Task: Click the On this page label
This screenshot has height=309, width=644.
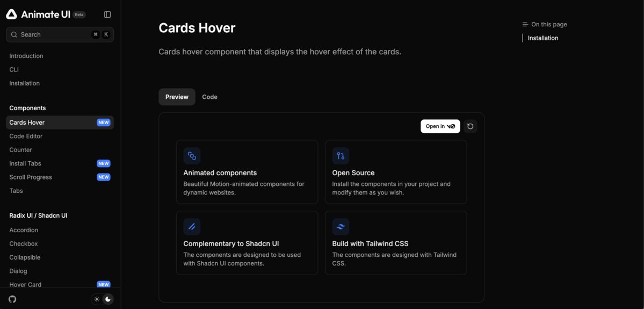Action: point(549,24)
